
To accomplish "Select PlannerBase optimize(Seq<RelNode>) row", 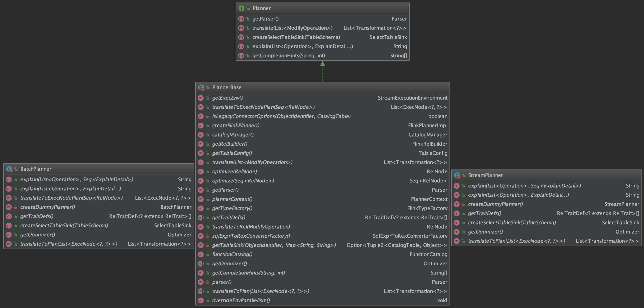I will click(x=322, y=181).
